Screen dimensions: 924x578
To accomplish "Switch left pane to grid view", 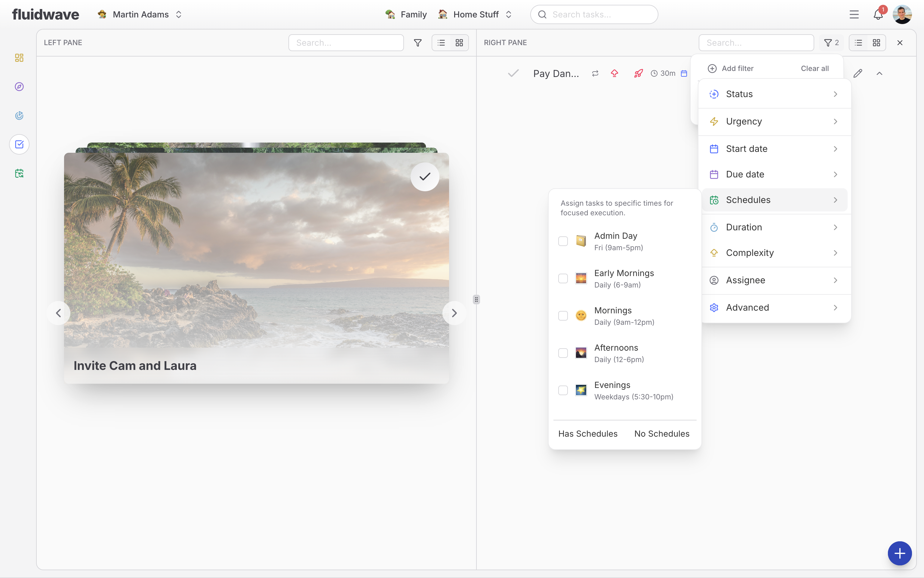I will coord(459,43).
